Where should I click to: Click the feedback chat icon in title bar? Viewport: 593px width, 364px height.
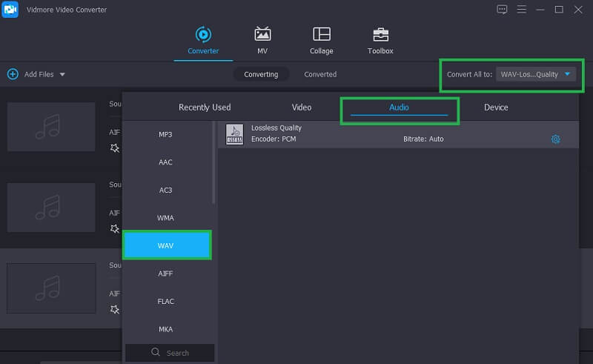coord(502,10)
